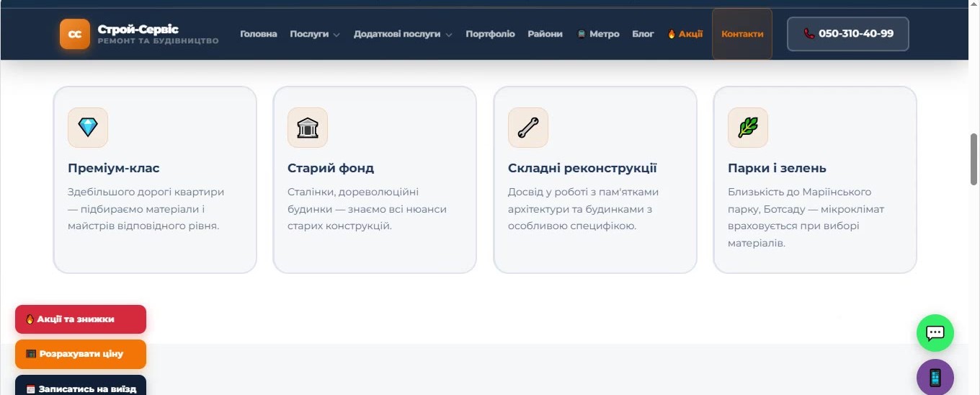Click the Записатись на виїзд button
This screenshot has width=980, height=395.
[81, 385]
